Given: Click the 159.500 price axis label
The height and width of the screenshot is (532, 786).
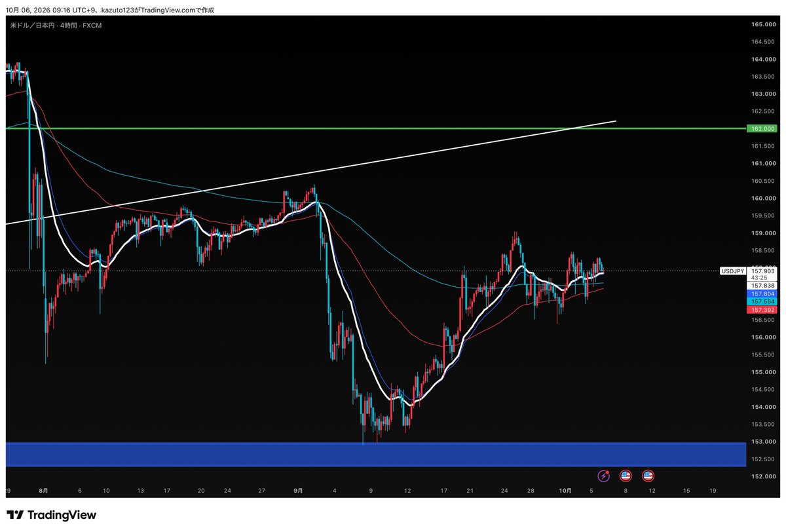Looking at the screenshot, I should (763, 216).
